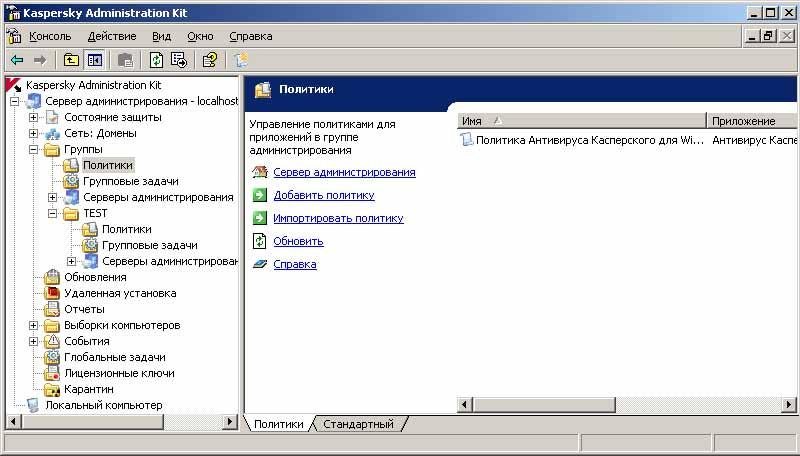Click the Refresh toolbar icon
Screen dimensions: 800x456
pyautogui.click(x=156, y=60)
